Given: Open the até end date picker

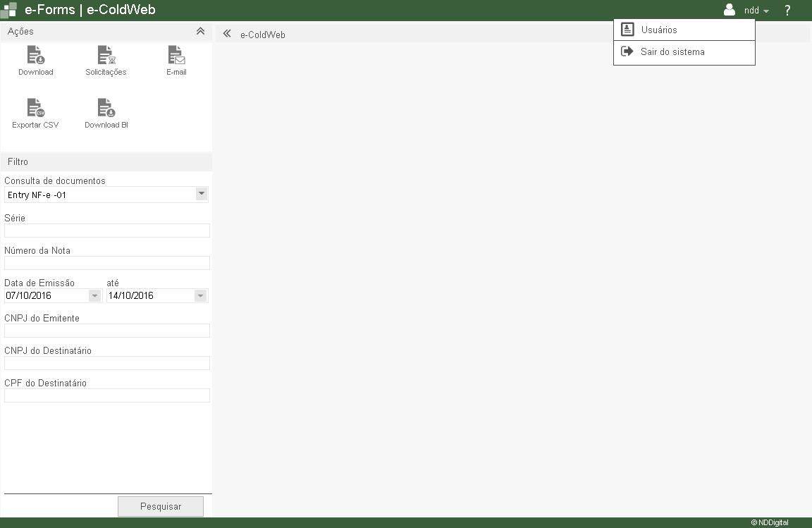Looking at the screenshot, I should [x=200, y=295].
